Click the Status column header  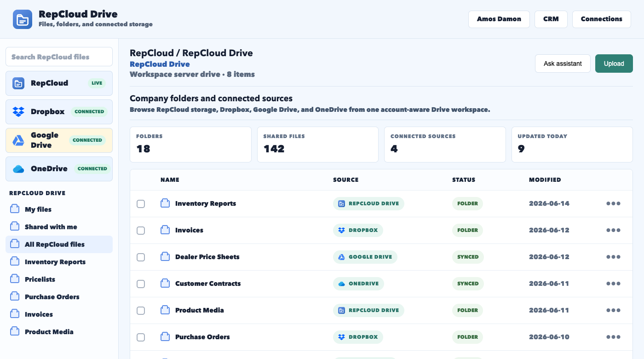[x=464, y=180]
